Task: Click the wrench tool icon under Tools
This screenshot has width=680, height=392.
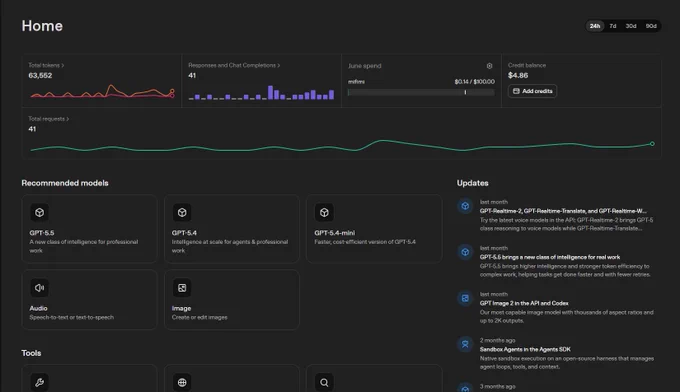Action: (x=39, y=382)
